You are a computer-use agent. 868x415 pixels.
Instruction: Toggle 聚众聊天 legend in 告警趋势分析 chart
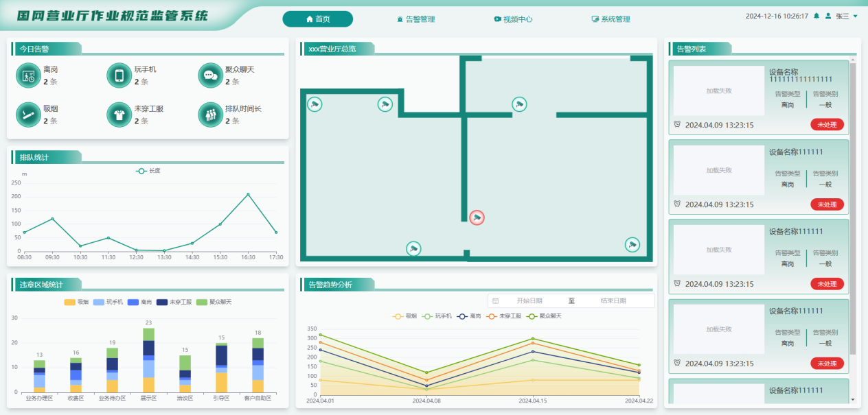tap(543, 316)
